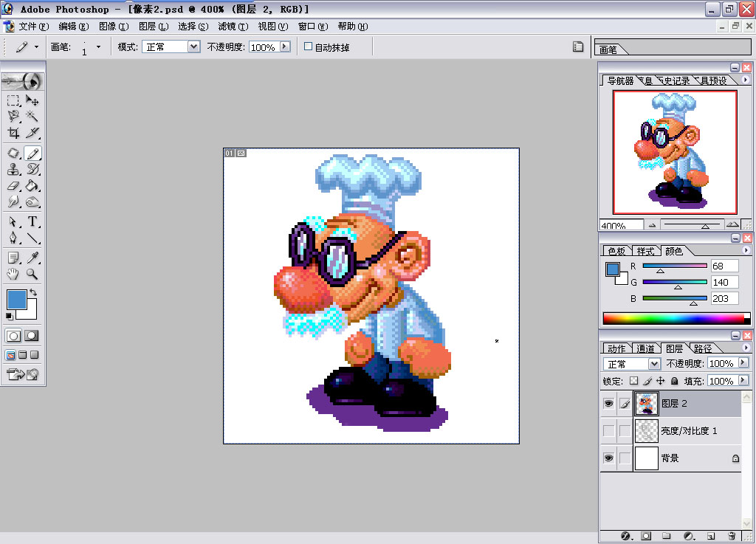756x544 pixels.
Task: Click the delete layer trash icon
Action: (732, 536)
